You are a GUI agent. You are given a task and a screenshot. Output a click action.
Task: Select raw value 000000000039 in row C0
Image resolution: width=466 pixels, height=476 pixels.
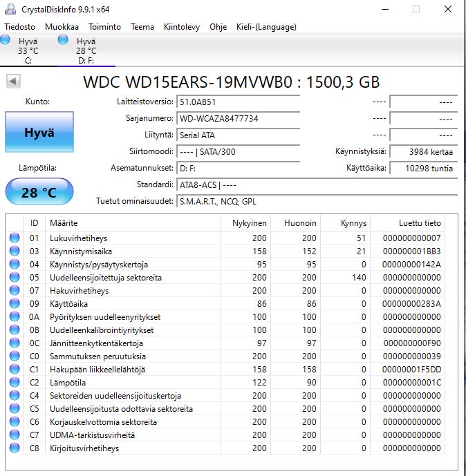[411, 356]
